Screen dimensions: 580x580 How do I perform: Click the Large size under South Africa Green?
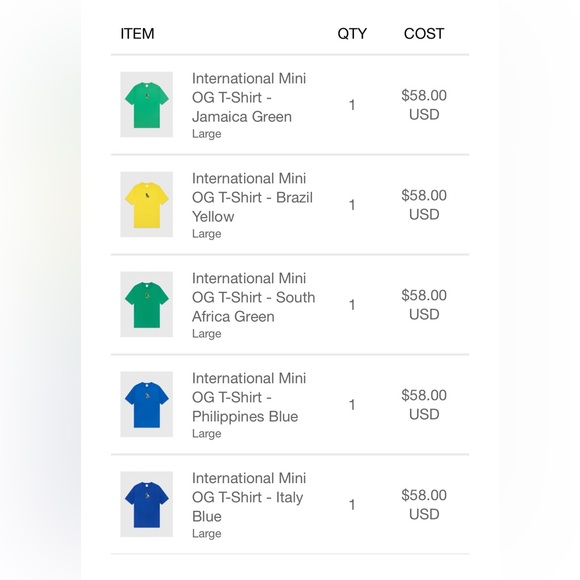coord(206,334)
